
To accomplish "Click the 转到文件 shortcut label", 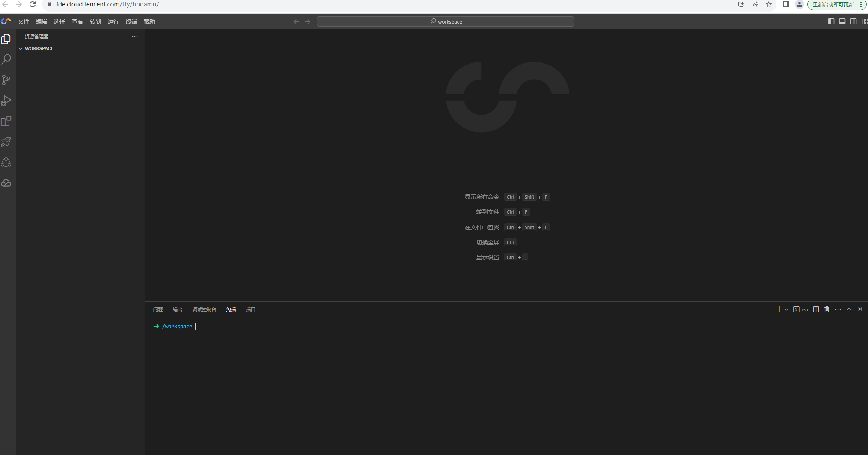I will click(488, 212).
